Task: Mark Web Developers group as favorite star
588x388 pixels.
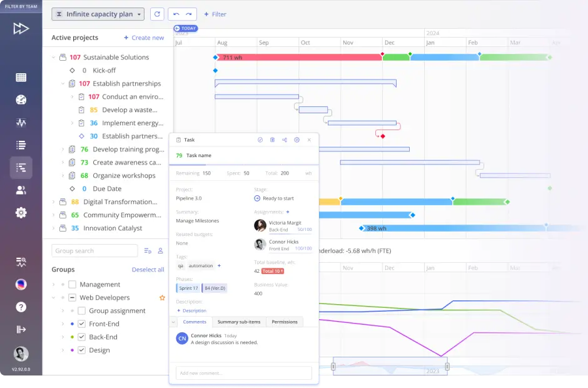Action: pos(162,298)
